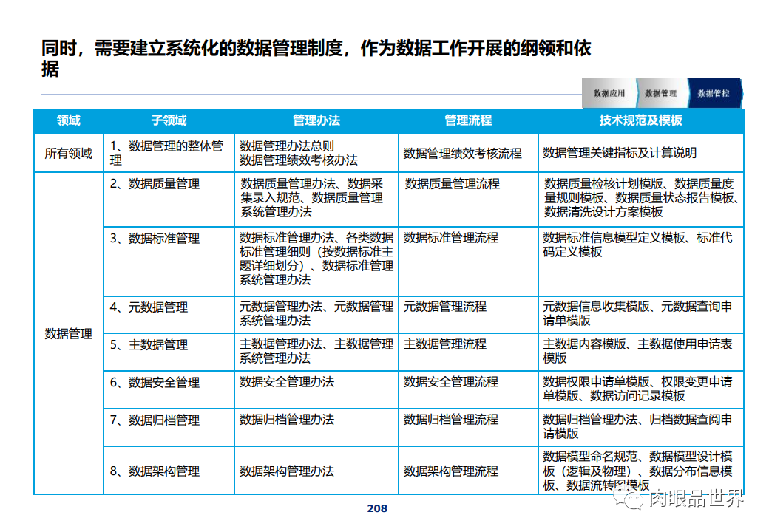Select the 数据应用 chevron tab
Viewport: 769px width, 532px height.
tap(609, 93)
